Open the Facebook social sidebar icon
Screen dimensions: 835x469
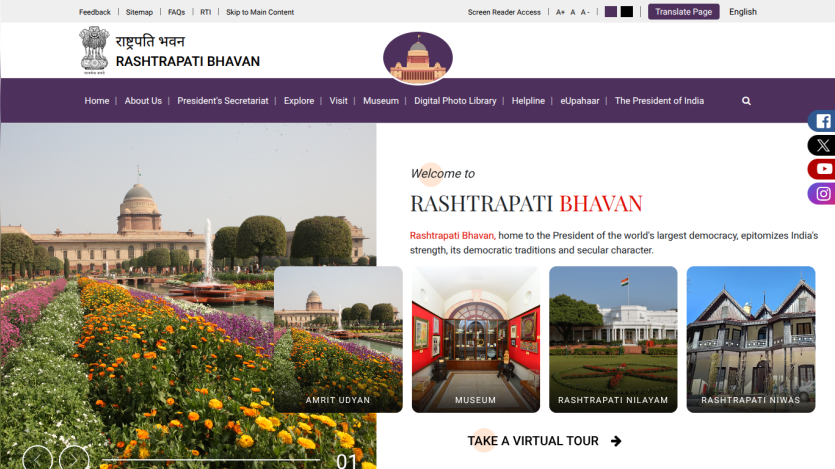[x=822, y=121]
